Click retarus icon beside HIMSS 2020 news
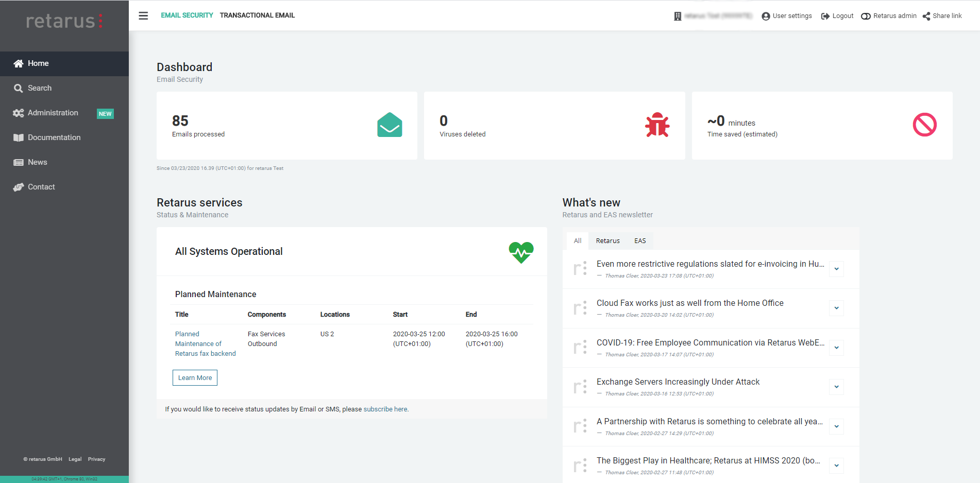 click(x=580, y=465)
